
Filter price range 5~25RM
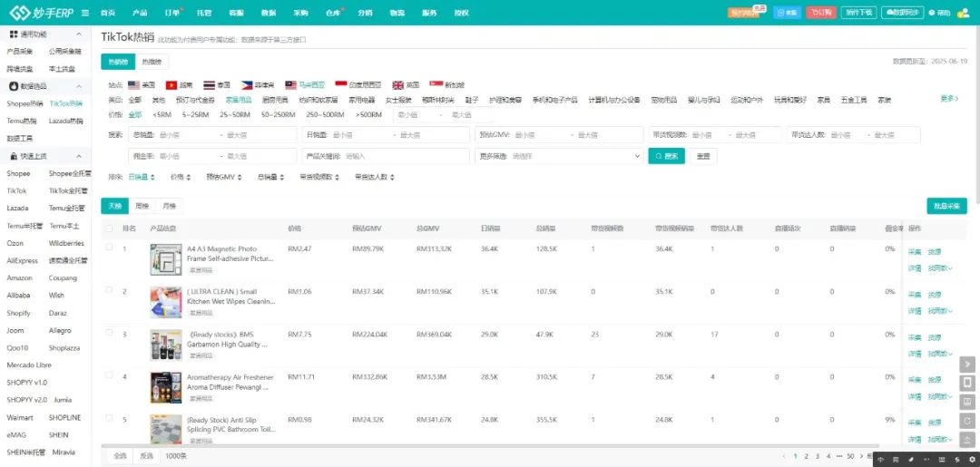pos(196,115)
